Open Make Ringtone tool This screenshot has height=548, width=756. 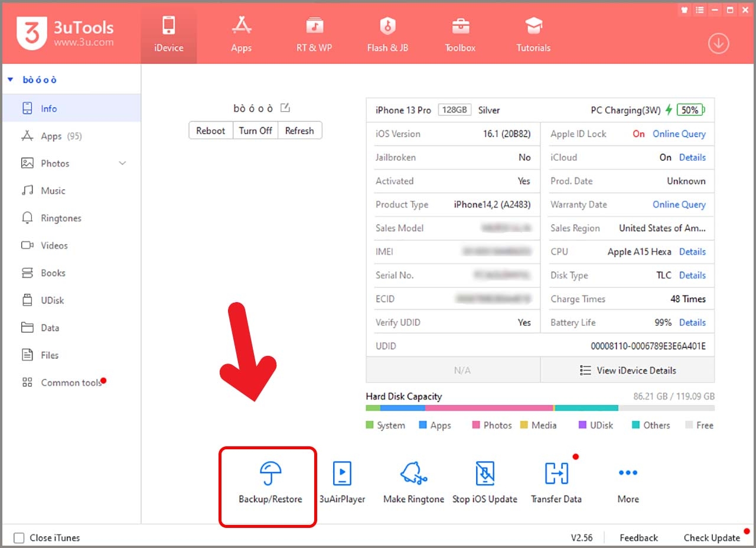coord(413,483)
